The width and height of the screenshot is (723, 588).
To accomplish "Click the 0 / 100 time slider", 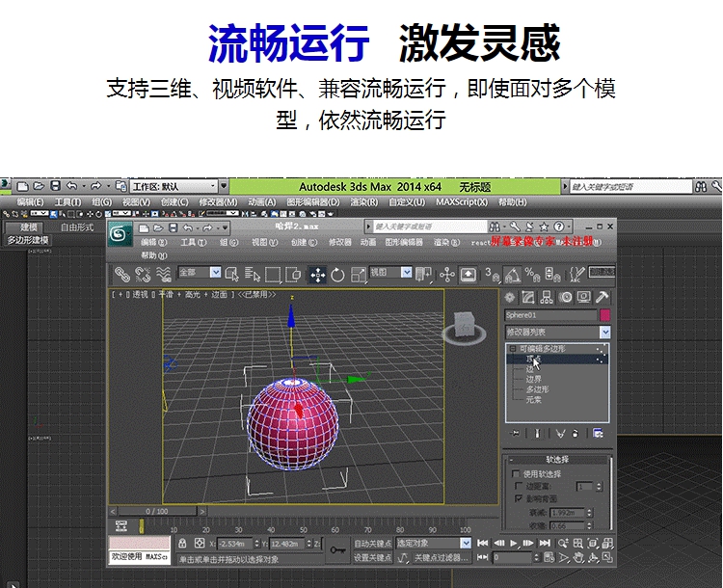I will [157, 512].
